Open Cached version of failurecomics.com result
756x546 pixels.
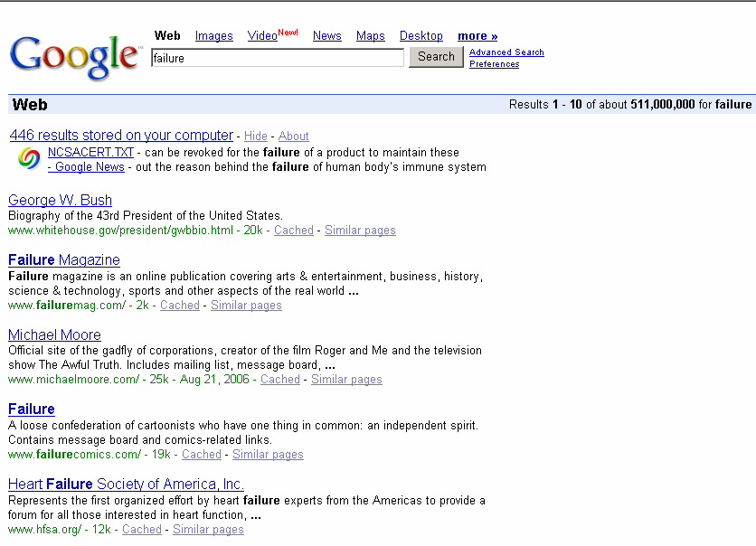click(202, 455)
